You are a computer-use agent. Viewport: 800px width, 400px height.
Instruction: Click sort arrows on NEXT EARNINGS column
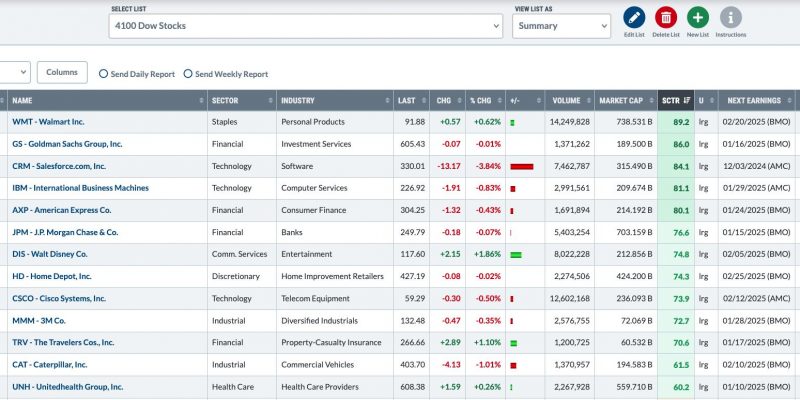[x=789, y=101]
